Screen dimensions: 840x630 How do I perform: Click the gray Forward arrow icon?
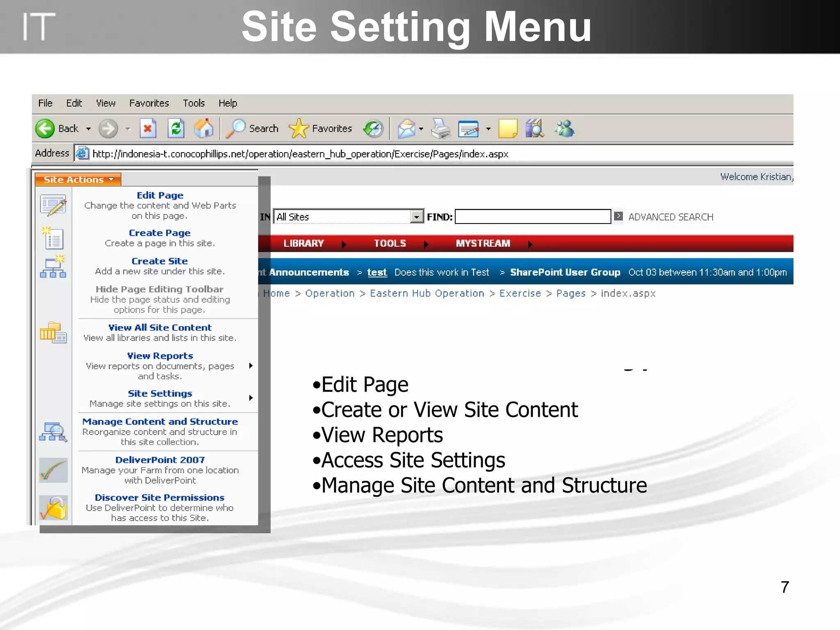(108, 129)
